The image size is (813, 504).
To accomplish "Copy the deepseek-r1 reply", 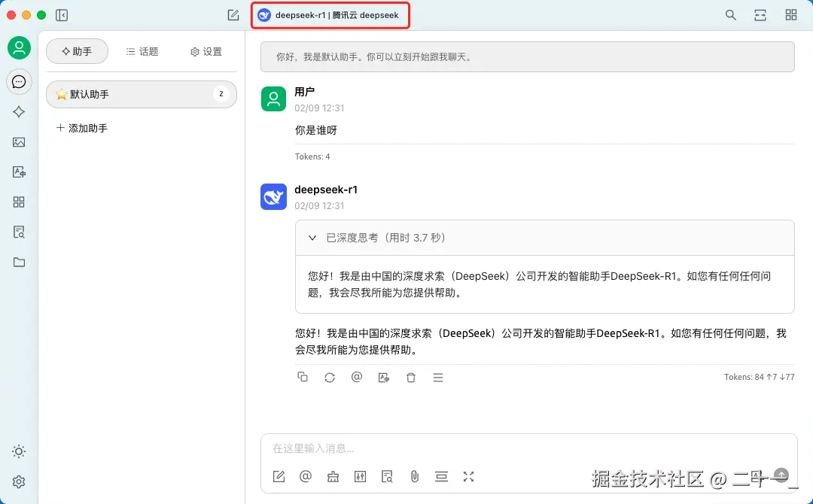I will tap(303, 377).
